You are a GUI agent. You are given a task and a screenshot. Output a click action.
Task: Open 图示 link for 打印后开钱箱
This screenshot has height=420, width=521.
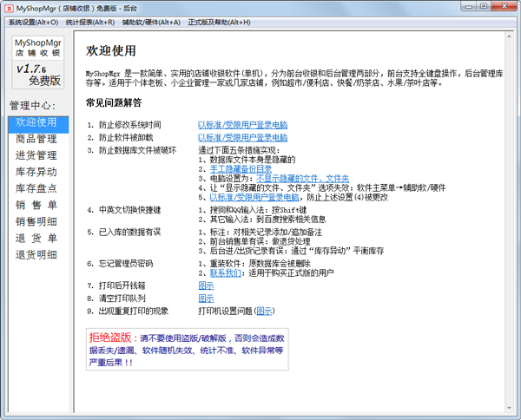(x=206, y=285)
